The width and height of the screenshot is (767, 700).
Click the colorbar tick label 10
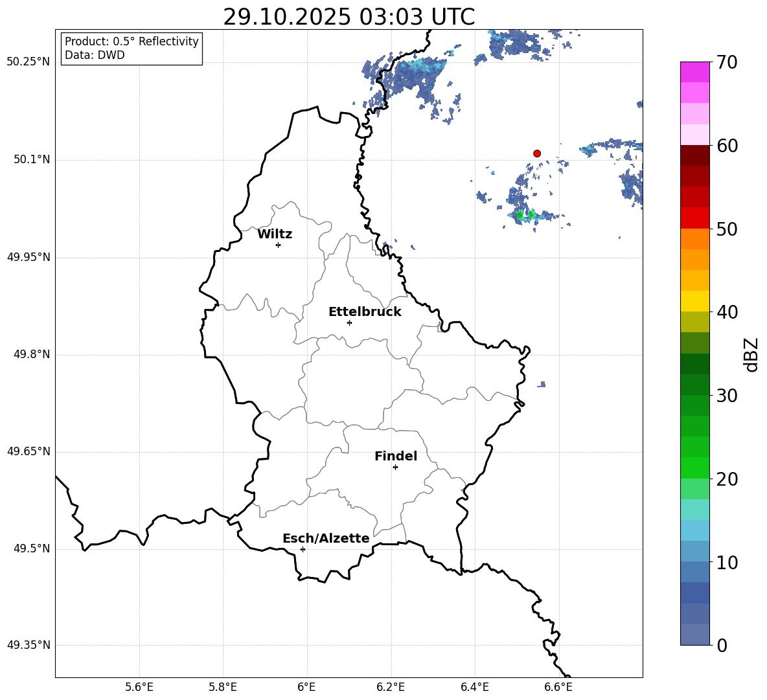[x=727, y=562]
